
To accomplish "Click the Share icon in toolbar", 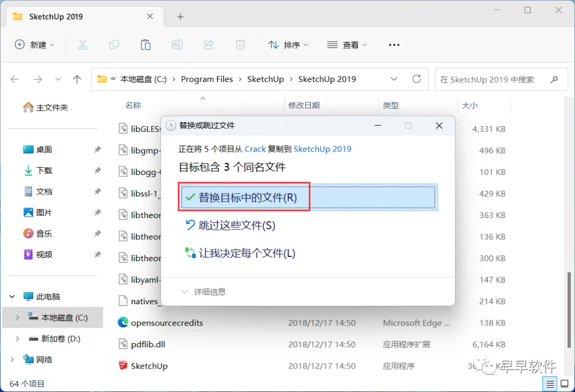I will click(x=209, y=45).
